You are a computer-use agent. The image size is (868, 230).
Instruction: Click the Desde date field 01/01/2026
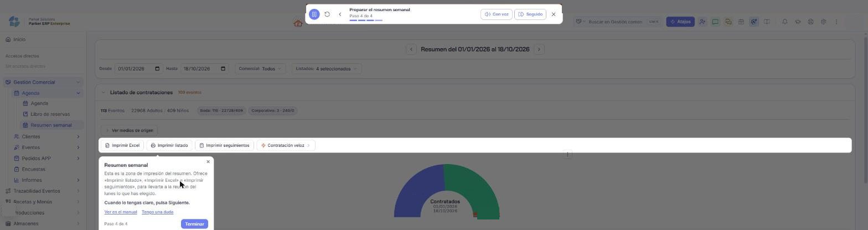point(138,69)
